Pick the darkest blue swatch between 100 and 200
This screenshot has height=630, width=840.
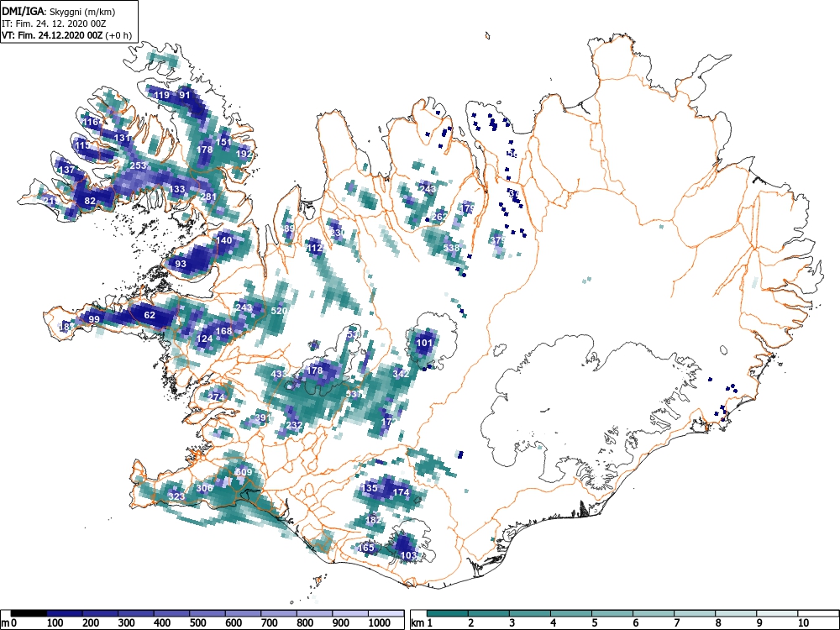(65, 613)
